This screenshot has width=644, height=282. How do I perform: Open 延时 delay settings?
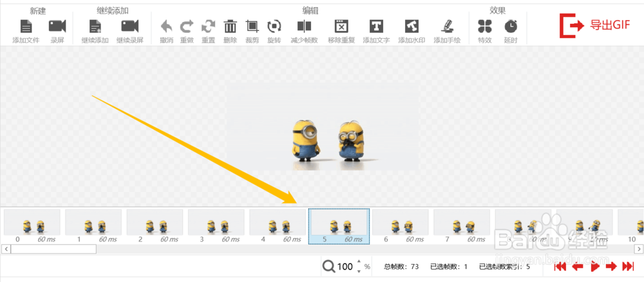tap(511, 26)
